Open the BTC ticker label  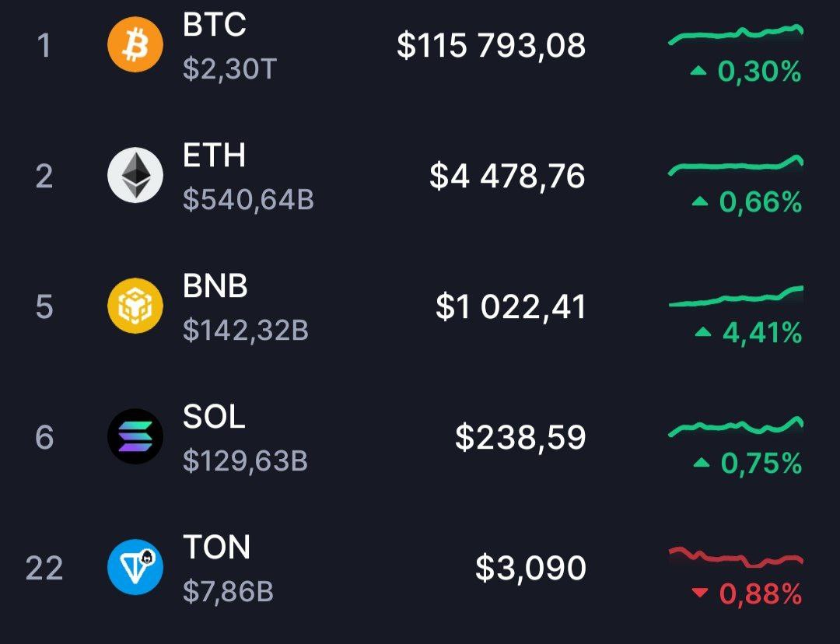[x=215, y=25]
